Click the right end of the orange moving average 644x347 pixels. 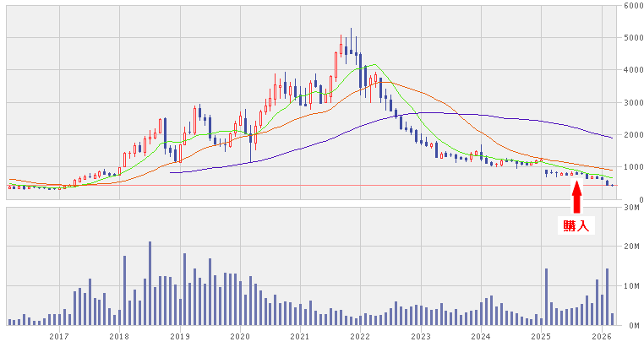point(611,169)
